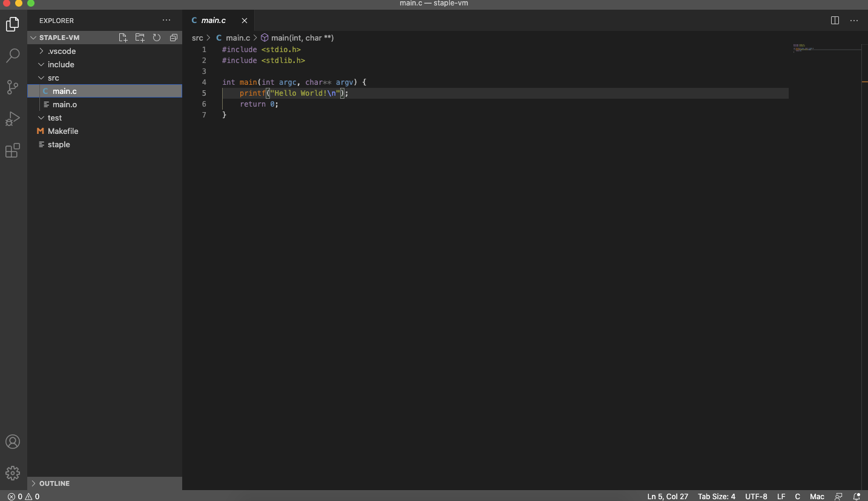Open the Explorer view in activity bar
The width and height of the screenshot is (868, 501).
13,24
